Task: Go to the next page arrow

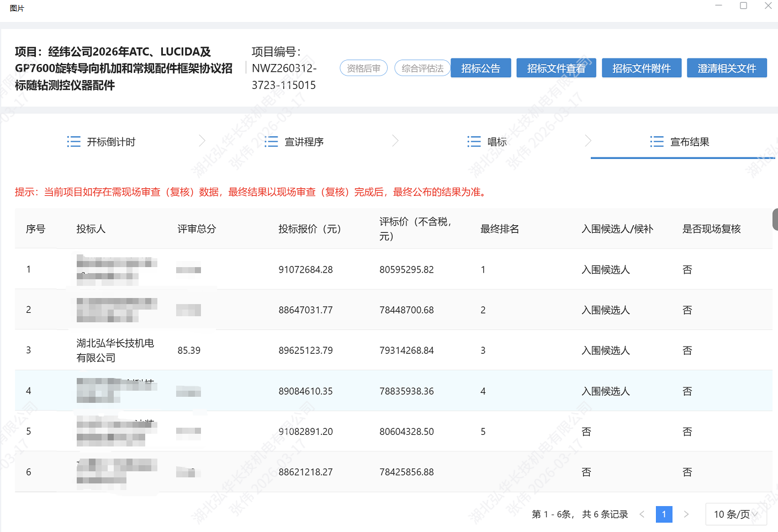Action: 686,514
